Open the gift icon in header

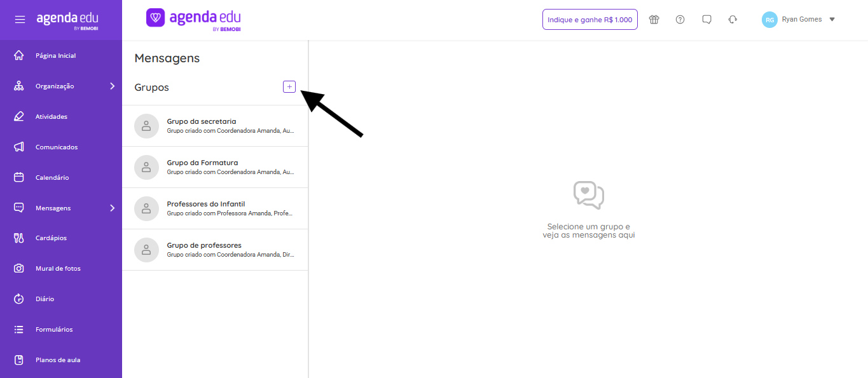coord(654,19)
